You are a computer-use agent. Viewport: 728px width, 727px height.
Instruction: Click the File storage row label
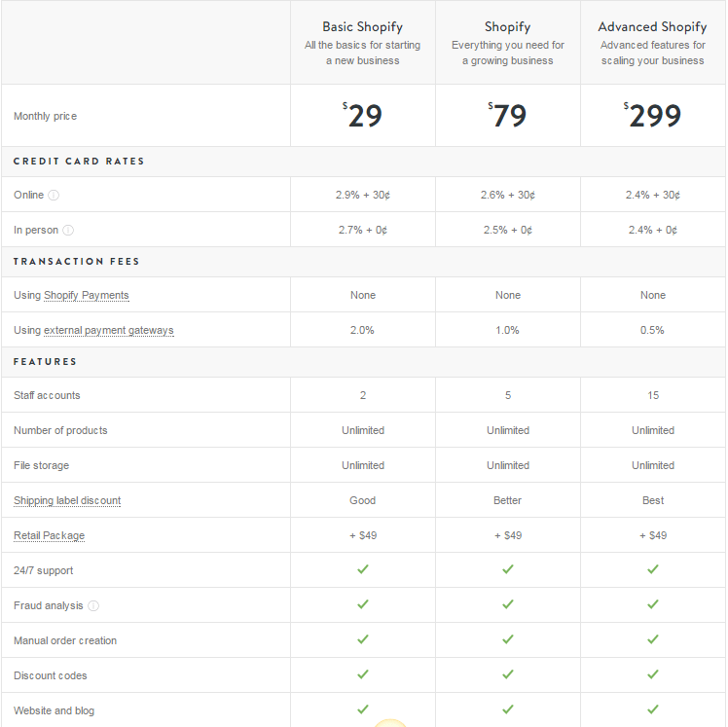41,465
